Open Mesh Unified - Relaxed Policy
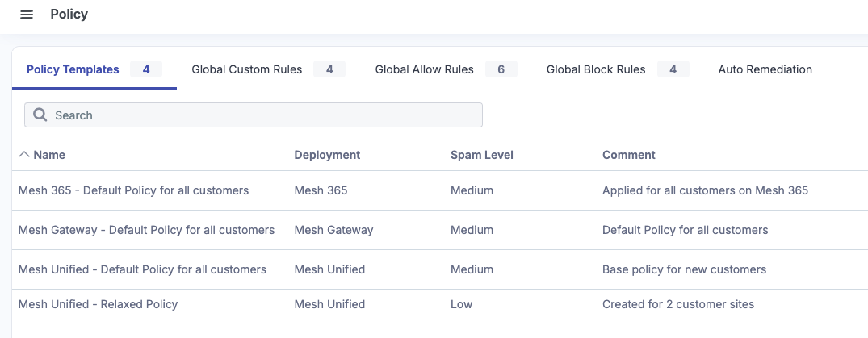This screenshot has width=868, height=338. tap(98, 304)
